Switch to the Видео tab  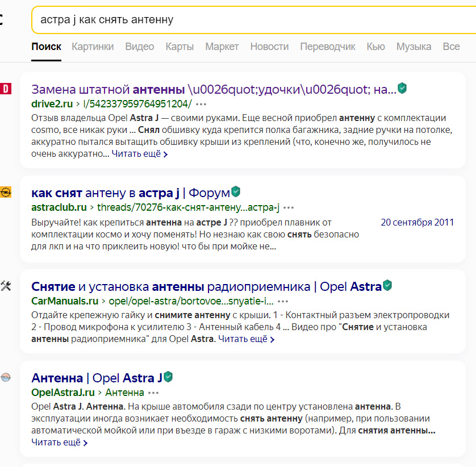(x=140, y=47)
